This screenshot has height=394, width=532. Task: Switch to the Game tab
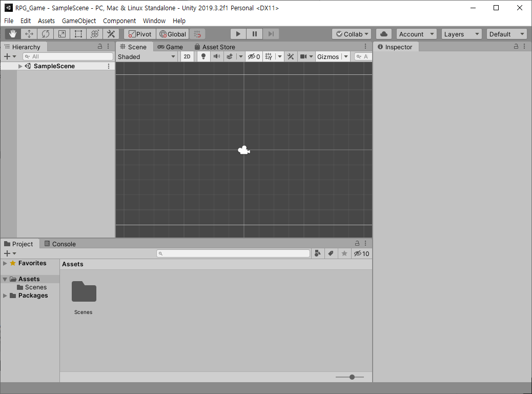point(170,47)
